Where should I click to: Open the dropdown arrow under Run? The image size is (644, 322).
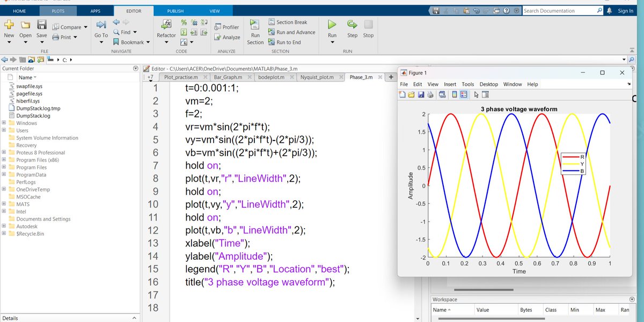click(x=332, y=43)
